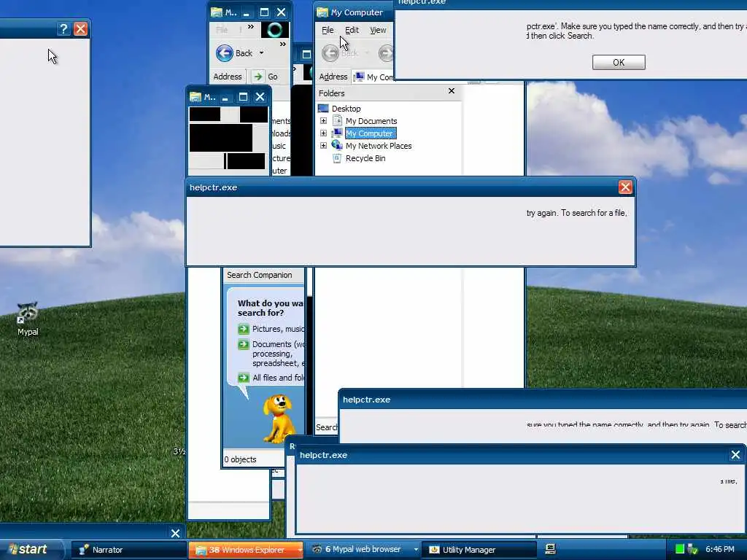This screenshot has width=747, height=560.
Task: Click the 6:46 PM clock
Action: 720,549
